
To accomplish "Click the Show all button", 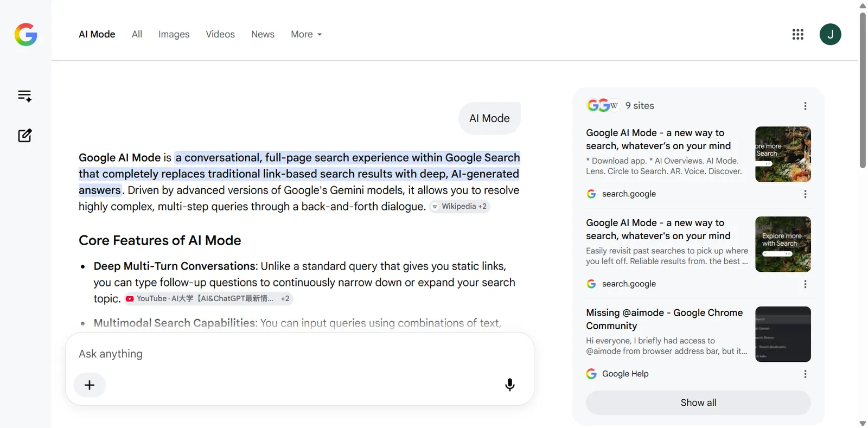I will point(698,403).
